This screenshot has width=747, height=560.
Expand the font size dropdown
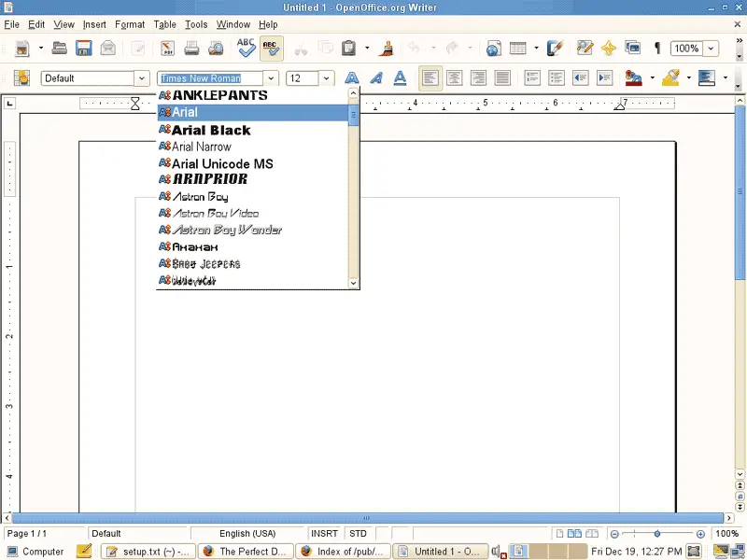click(x=326, y=78)
